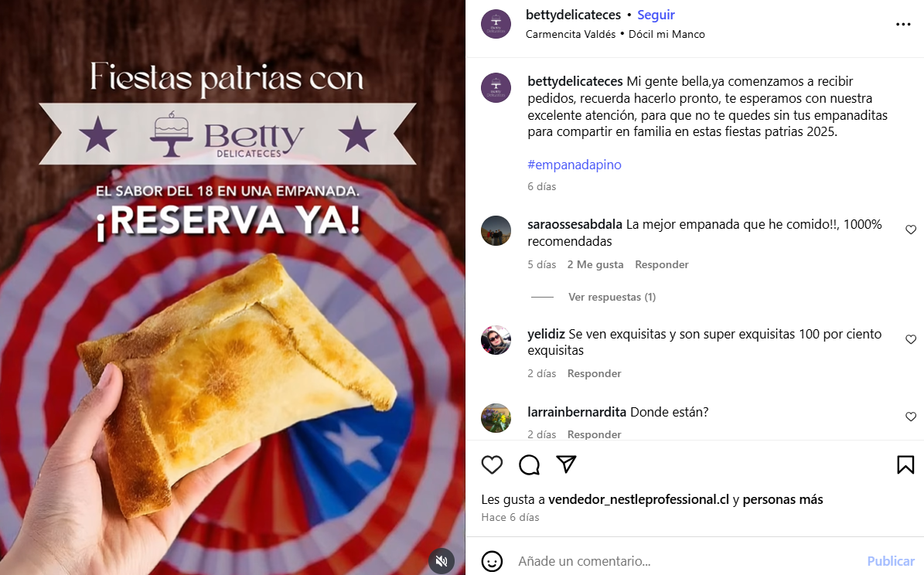The width and height of the screenshot is (924, 575).
Task: Expand Ver respuestas (1) replies
Action: pos(612,297)
